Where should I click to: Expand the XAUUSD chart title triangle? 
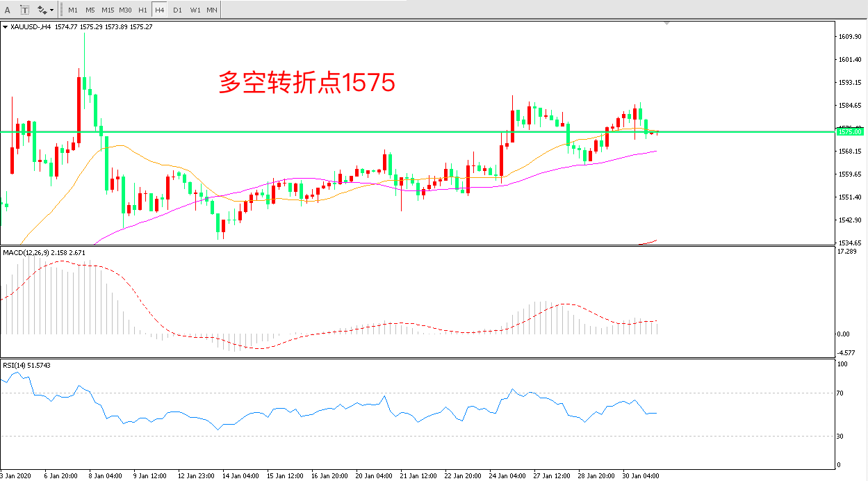(6, 27)
